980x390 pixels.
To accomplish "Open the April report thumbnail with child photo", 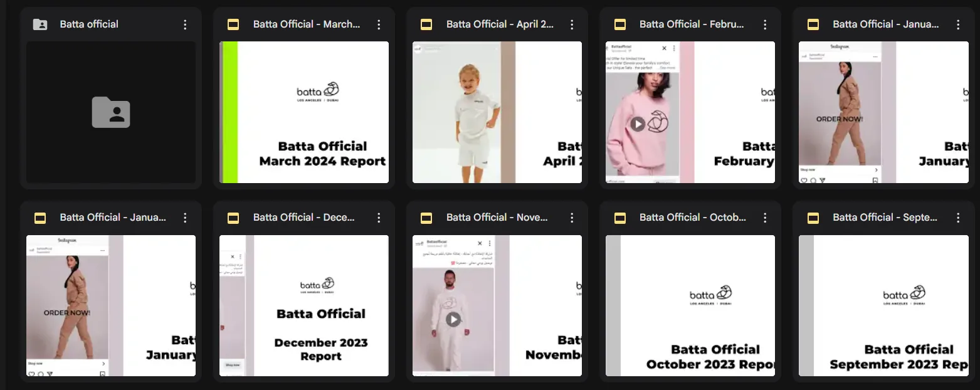I will click(x=497, y=112).
